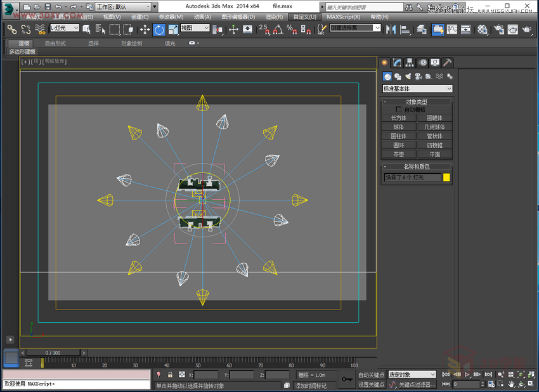Activate the Select and Move tool

145,29
